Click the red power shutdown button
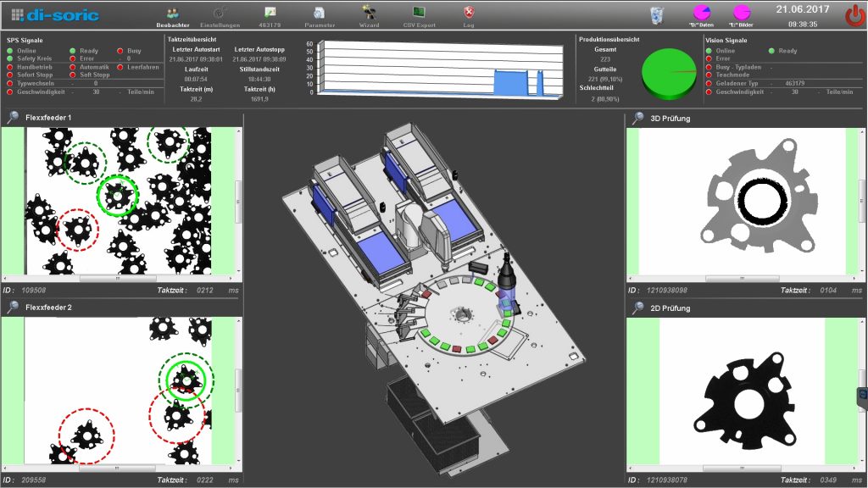Viewport: 868px width, 488px height. pos(854,14)
